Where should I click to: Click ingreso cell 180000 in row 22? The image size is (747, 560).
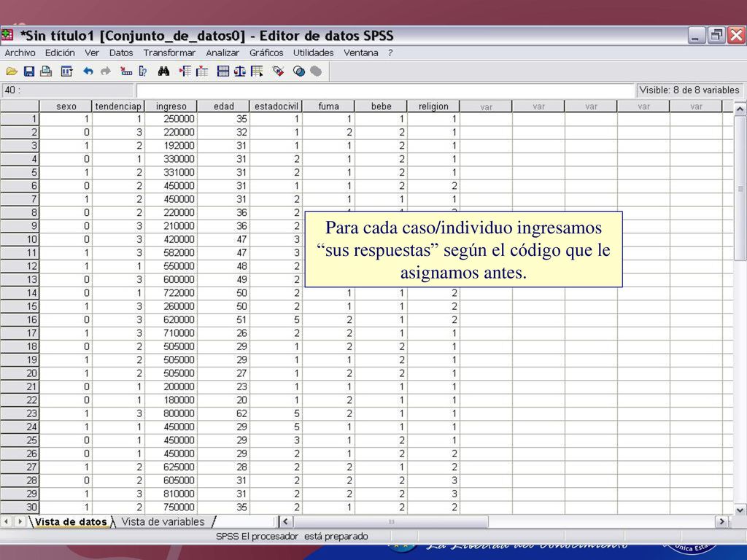pos(171,400)
